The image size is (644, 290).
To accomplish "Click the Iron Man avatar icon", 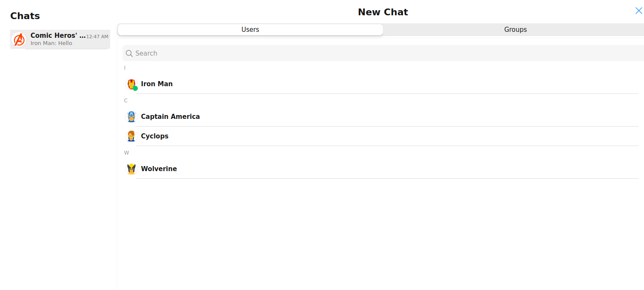I will [x=131, y=84].
